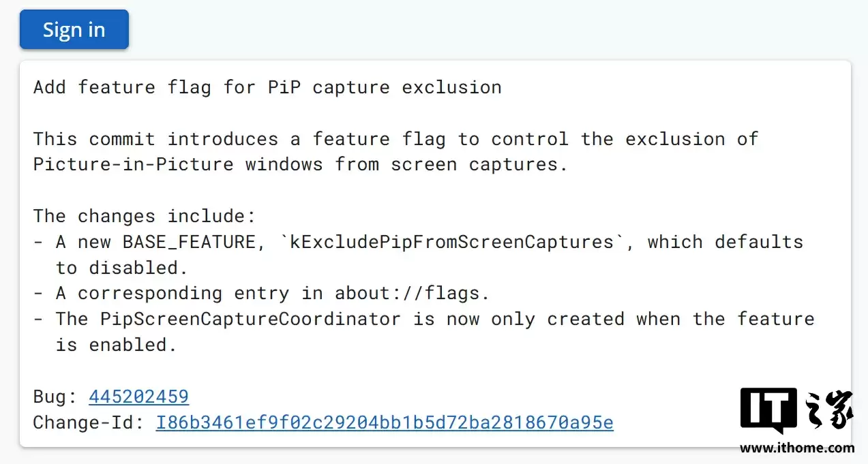Click the blue Sign in button

[74, 30]
